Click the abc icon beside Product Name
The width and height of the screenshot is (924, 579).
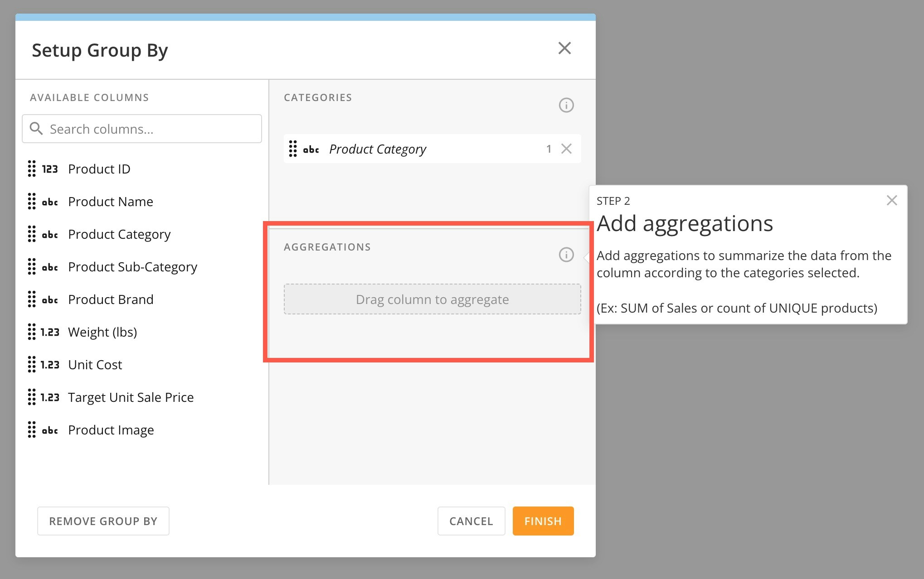(x=50, y=202)
